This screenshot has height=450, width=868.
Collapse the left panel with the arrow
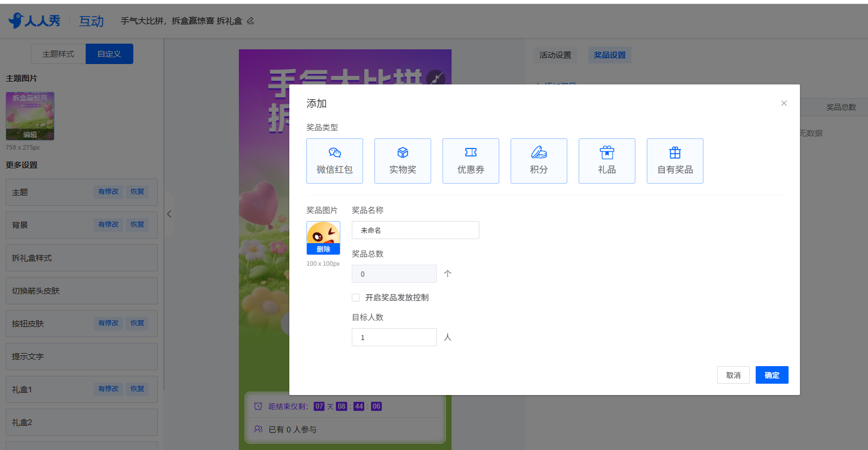point(169,214)
